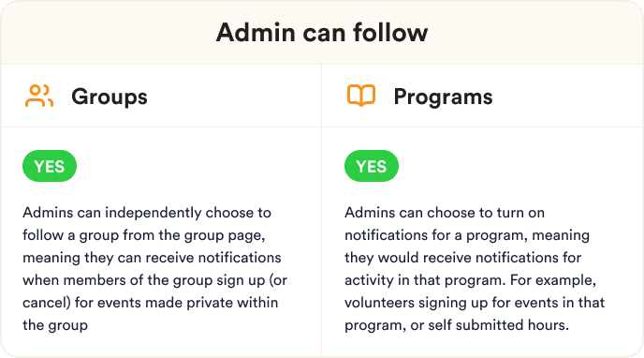Click the line "meaning they can receive notifications"
Viewport: 644px width, 358px height.
point(152,258)
